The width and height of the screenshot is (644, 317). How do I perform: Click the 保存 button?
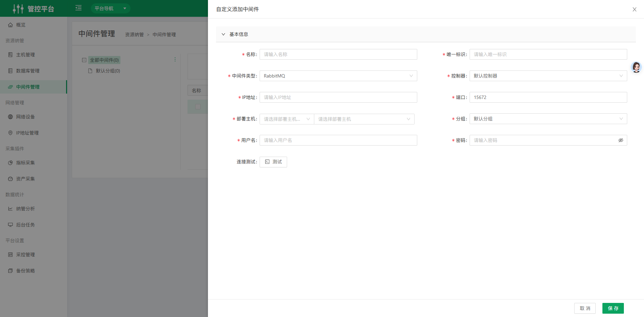[613, 308]
